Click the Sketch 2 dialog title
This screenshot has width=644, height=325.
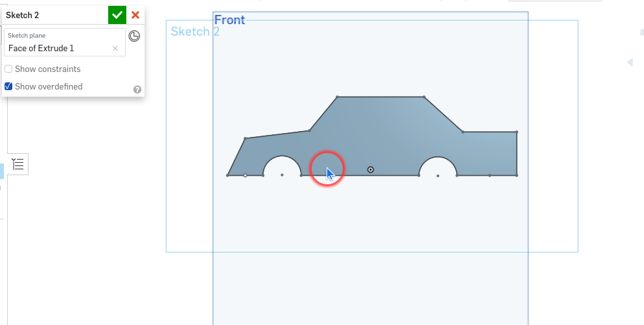coord(22,15)
